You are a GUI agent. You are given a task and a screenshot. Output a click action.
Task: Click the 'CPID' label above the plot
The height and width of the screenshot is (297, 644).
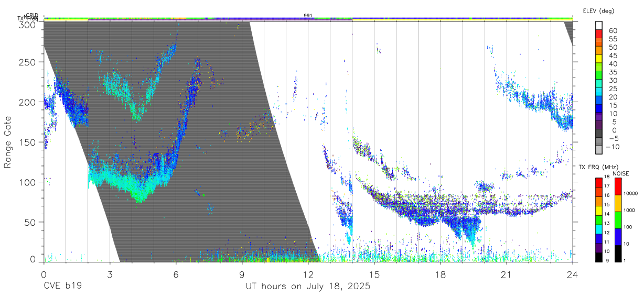click(x=32, y=15)
